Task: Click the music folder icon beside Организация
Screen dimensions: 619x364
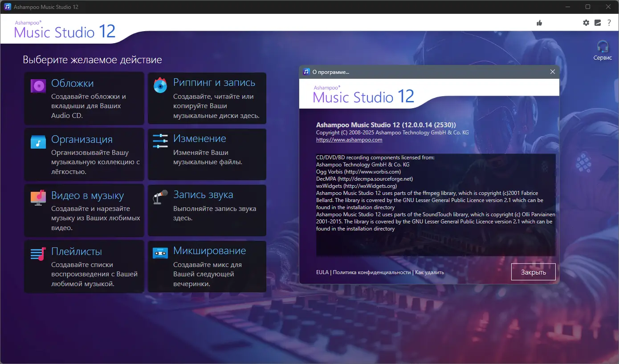Action: coord(38,142)
